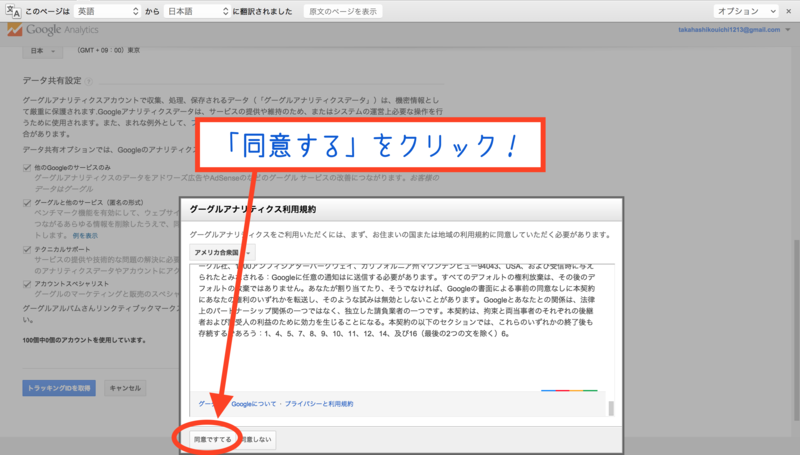The width and height of the screenshot is (800, 455).
Task: Click the 同意しない button
Action: point(257,439)
